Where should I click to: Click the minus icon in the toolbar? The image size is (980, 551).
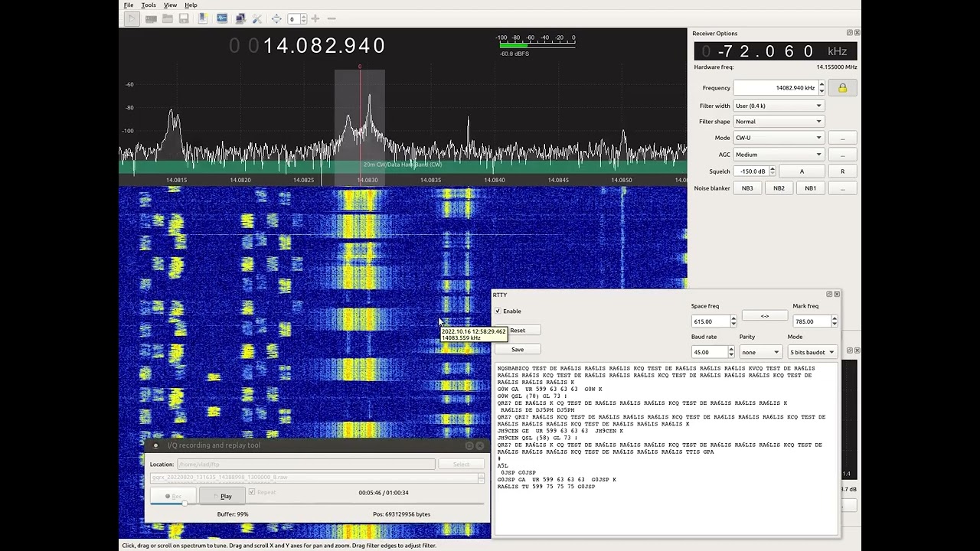point(332,18)
